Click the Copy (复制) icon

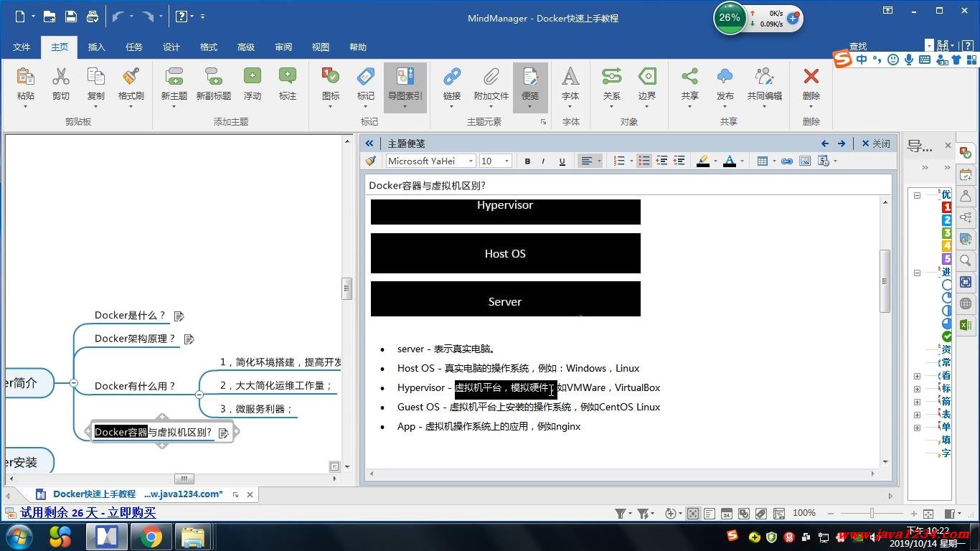[95, 77]
